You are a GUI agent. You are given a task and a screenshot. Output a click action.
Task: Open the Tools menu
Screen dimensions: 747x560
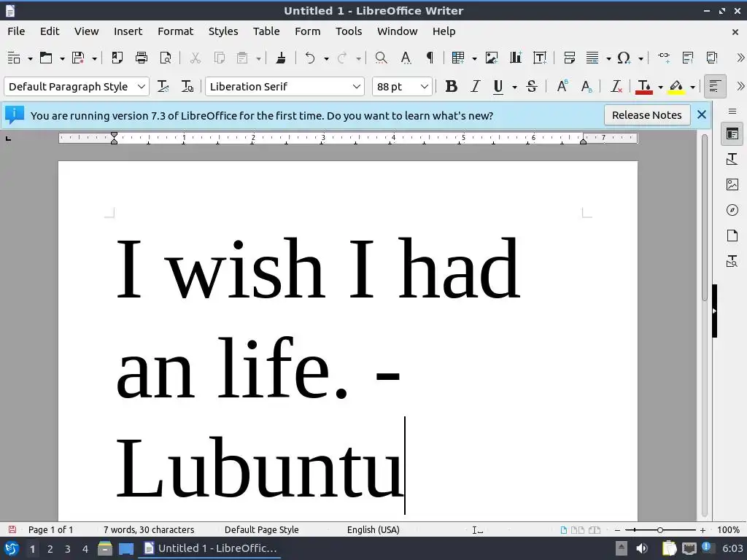[348, 31]
